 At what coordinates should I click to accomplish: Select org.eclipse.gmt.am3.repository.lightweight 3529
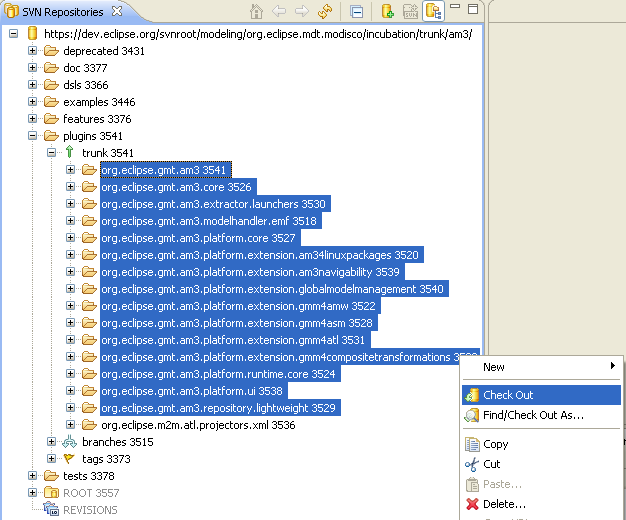pyautogui.click(x=220, y=408)
